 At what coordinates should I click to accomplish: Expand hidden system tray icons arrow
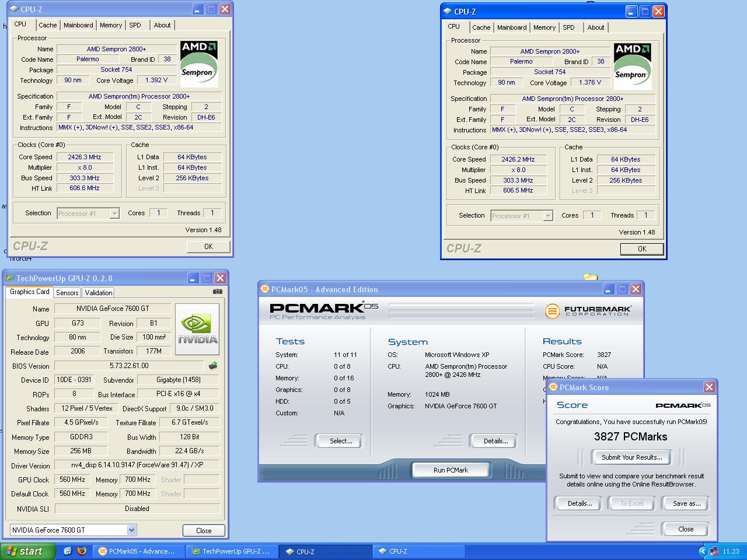click(702, 551)
